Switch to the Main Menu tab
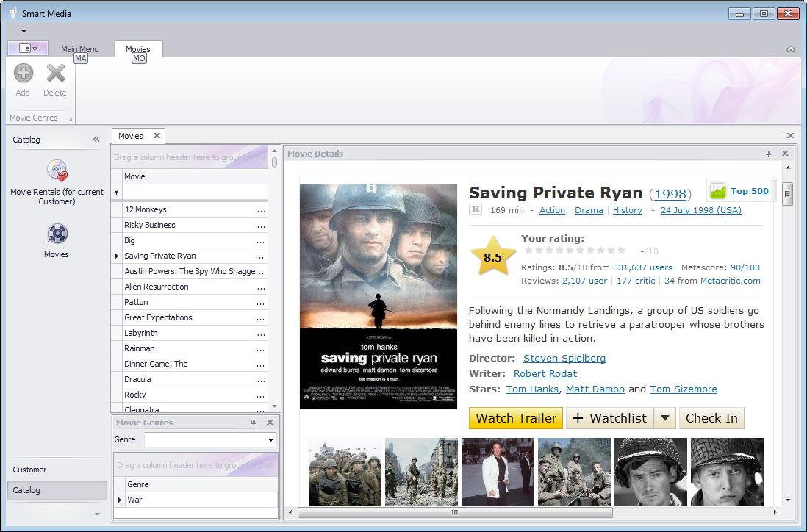Screen dimensions: 807x532 click(80, 49)
